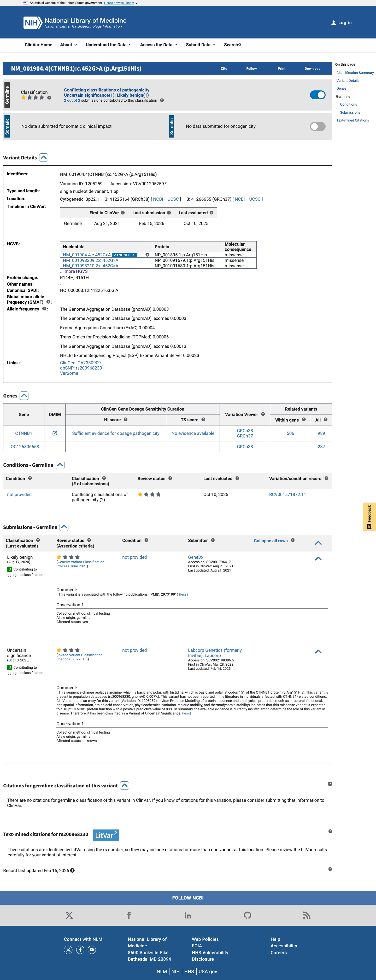
Task: Collapse the Genes section
Action: pos(24,396)
